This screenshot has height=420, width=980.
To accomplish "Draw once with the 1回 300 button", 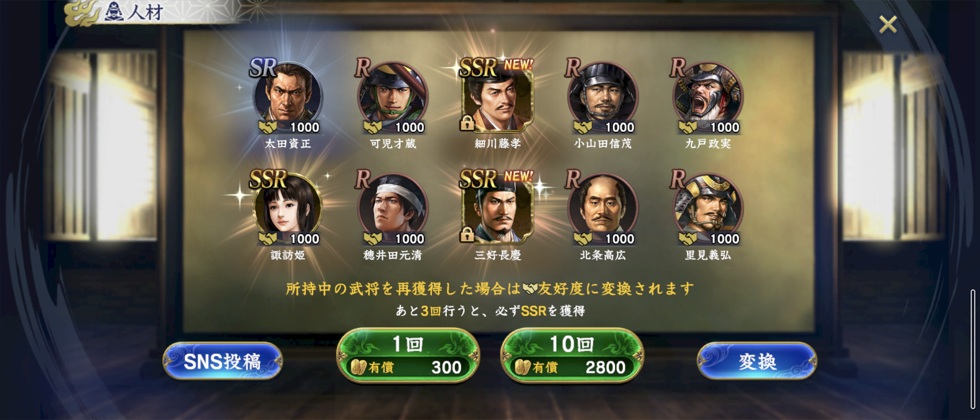I will 408,355.
